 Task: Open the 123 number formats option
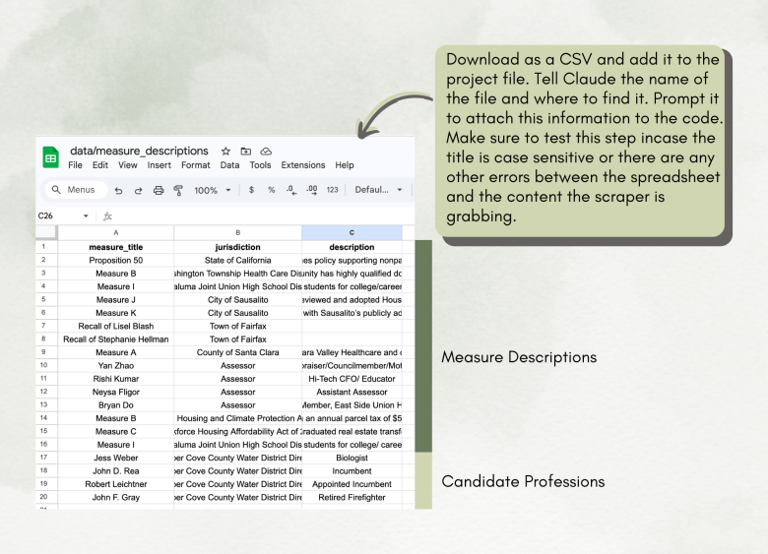pos(332,190)
